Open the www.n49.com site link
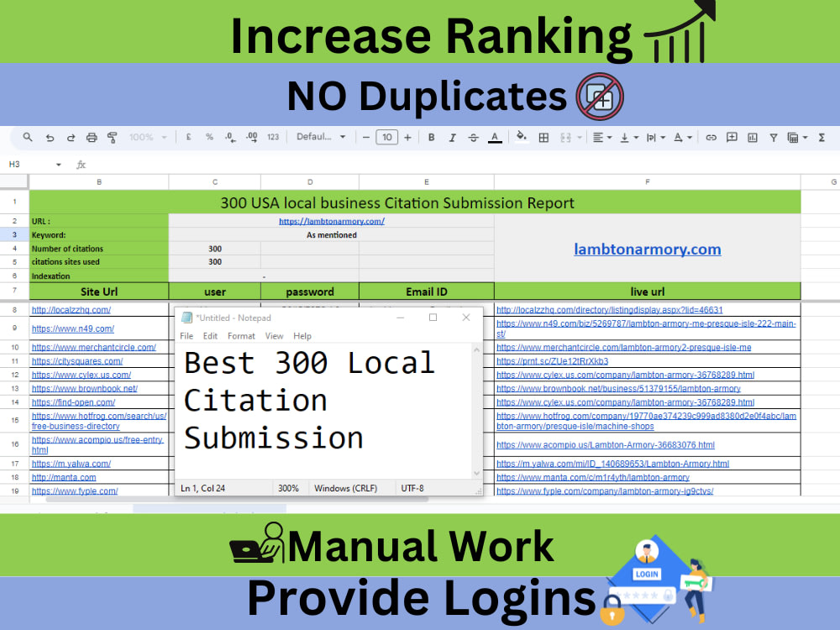Screen dimensions: 840x630 (x=73, y=328)
